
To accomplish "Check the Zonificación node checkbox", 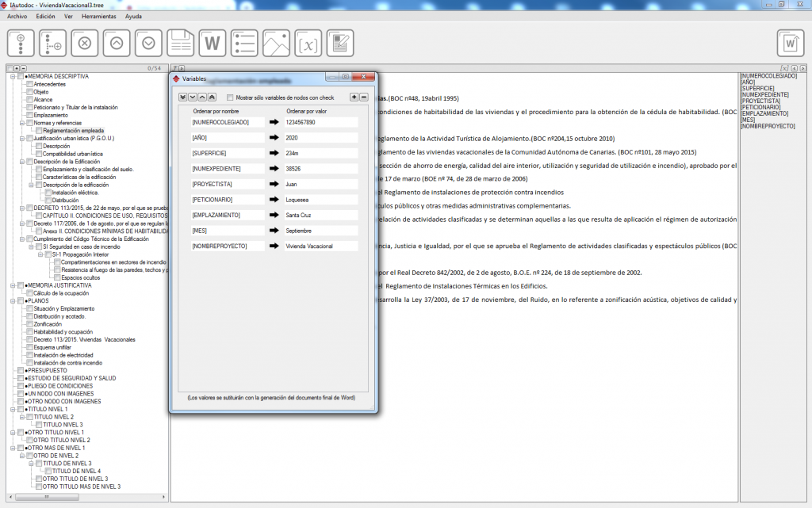I will click(x=30, y=324).
